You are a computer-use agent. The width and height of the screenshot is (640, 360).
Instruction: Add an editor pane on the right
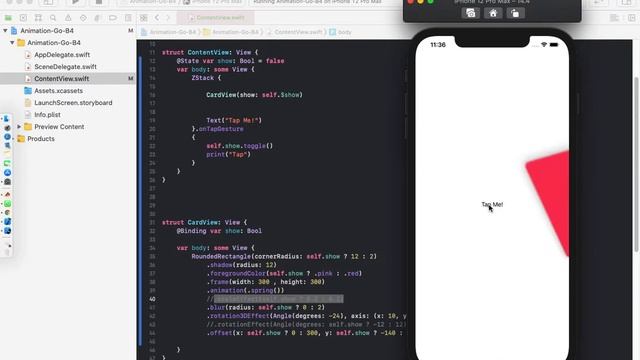coord(632,18)
